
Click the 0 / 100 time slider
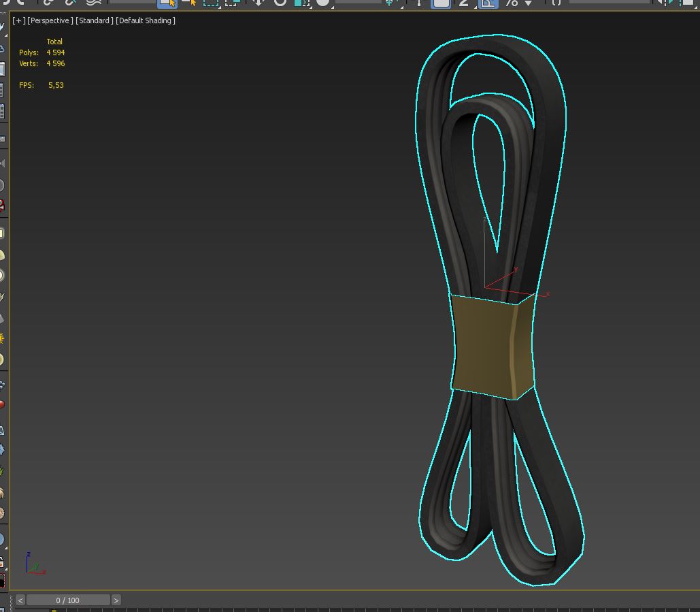[68, 600]
